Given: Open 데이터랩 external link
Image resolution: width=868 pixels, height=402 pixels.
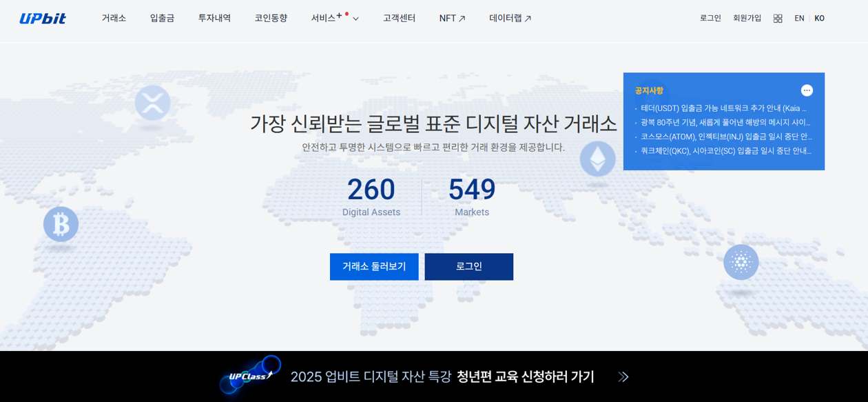Looking at the screenshot, I should coord(510,18).
